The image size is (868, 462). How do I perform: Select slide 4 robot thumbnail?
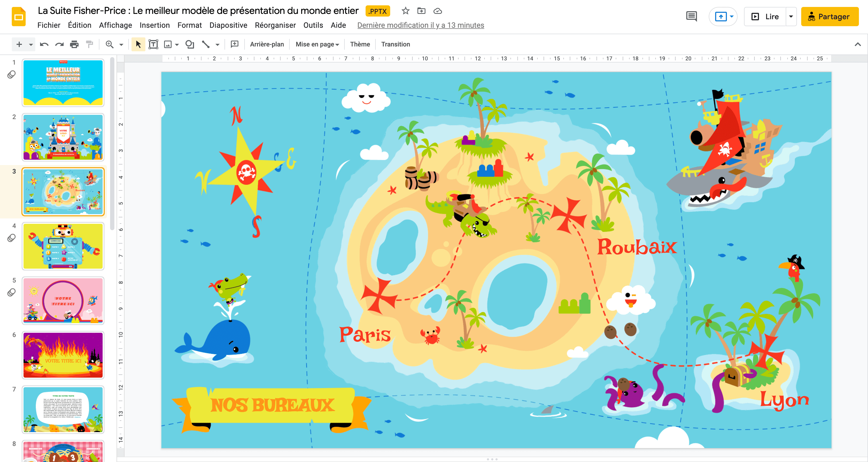63,246
